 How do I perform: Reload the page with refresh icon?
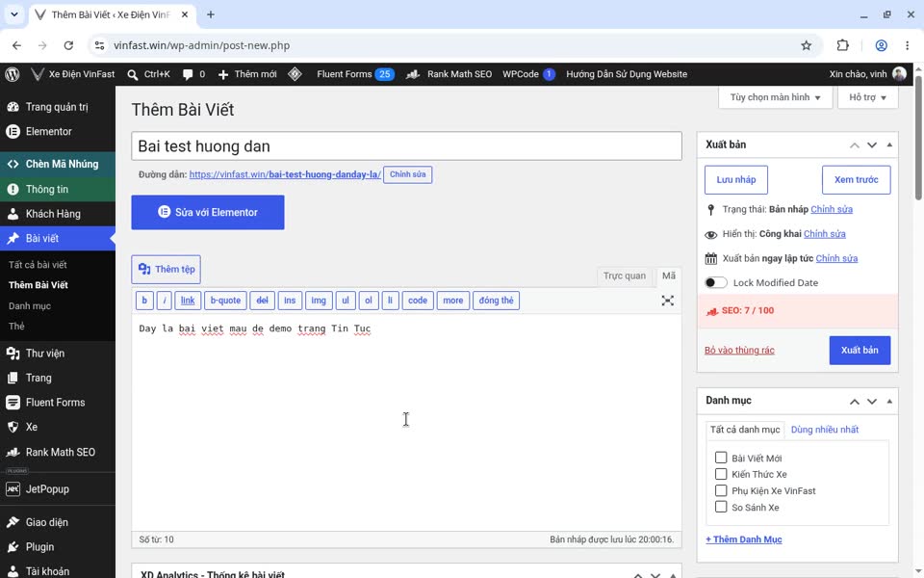[68, 45]
